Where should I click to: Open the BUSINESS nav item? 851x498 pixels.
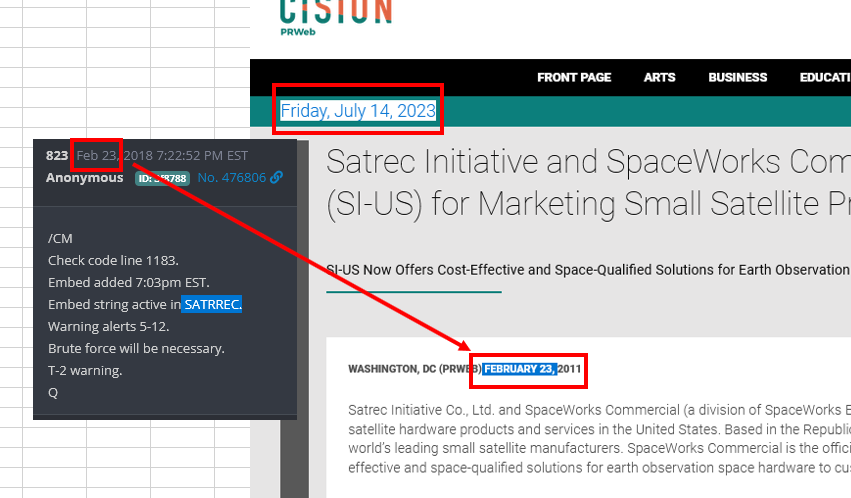point(738,78)
